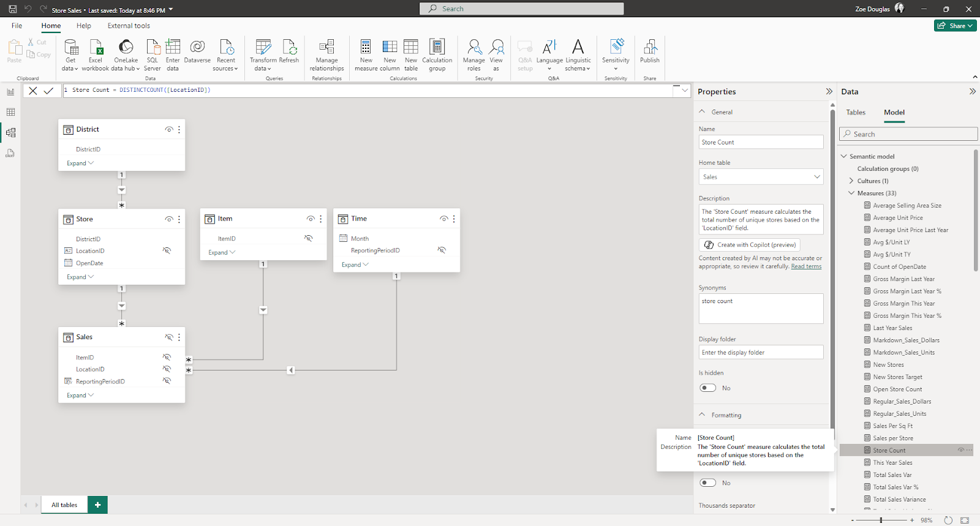The width and height of the screenshot is (980, 526).
Task: Open Dataverse connector
Action: pos(197,51)
